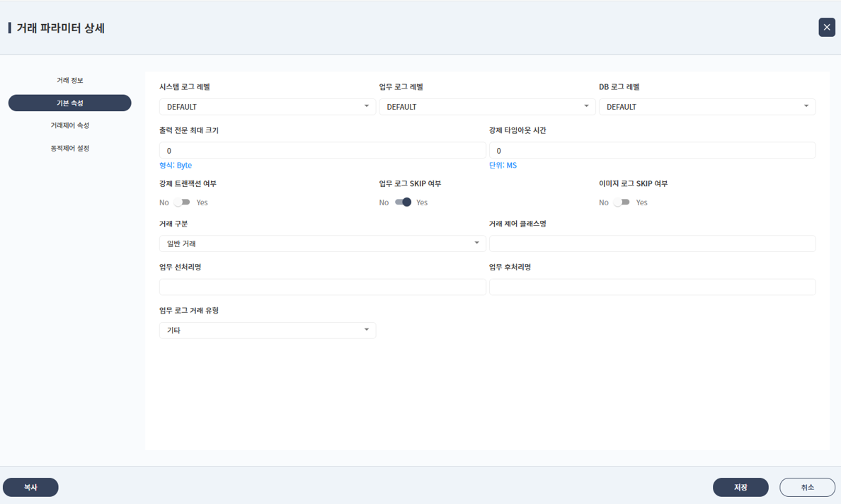Go to the 거래제어 속성 tab
Viewport: 841px width, 504px height.
[69, 126]
